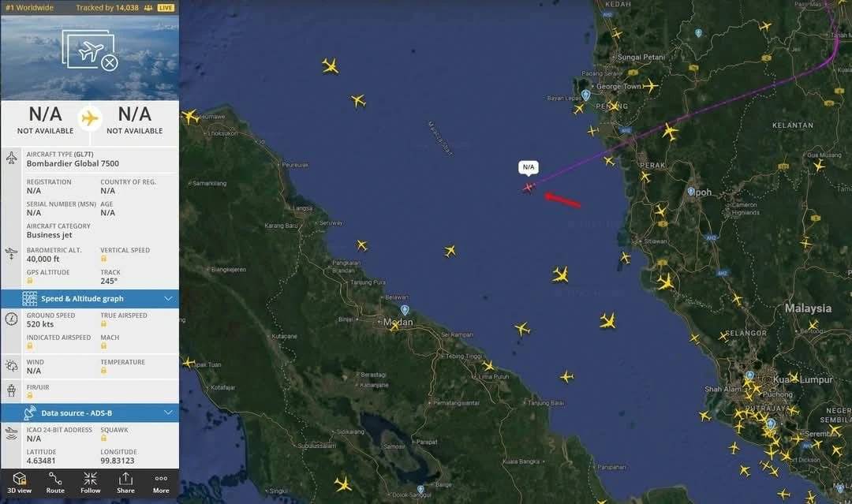Click the locked True Airspeed value
This screenshot has height=504, width=852.
tap(103, 323)
